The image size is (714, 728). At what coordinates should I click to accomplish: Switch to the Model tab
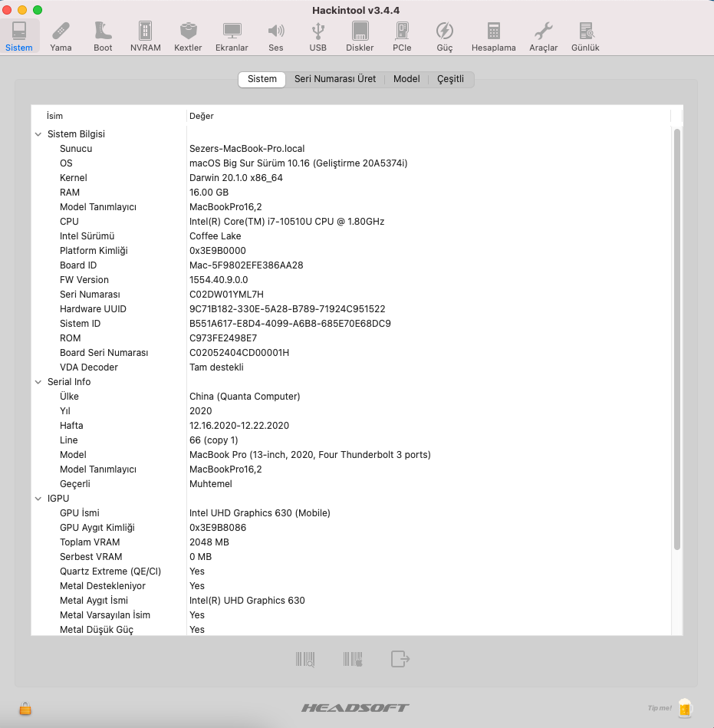(406, 79)
